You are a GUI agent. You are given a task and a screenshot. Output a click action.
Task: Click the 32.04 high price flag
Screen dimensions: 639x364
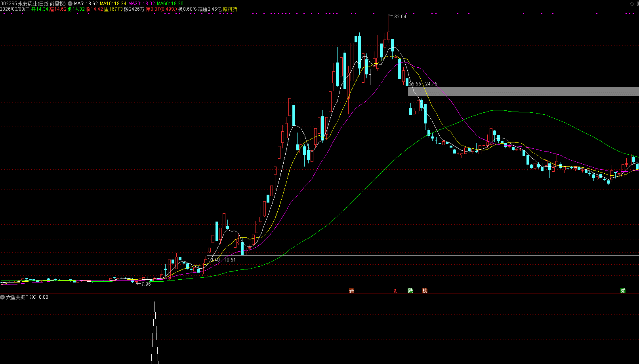tap(400, 17)
